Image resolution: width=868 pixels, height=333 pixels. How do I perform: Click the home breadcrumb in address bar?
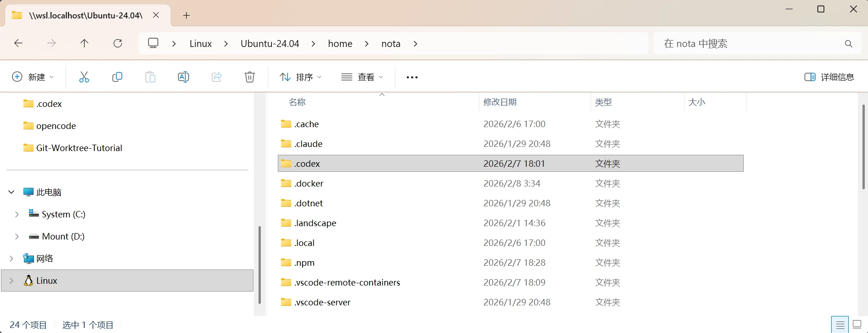click(x=340, y=43)
